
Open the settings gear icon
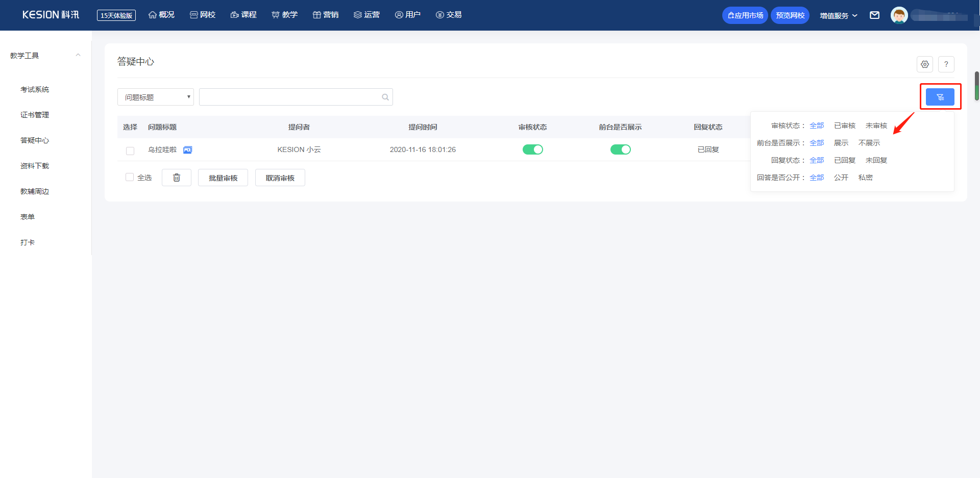(925, 64)
